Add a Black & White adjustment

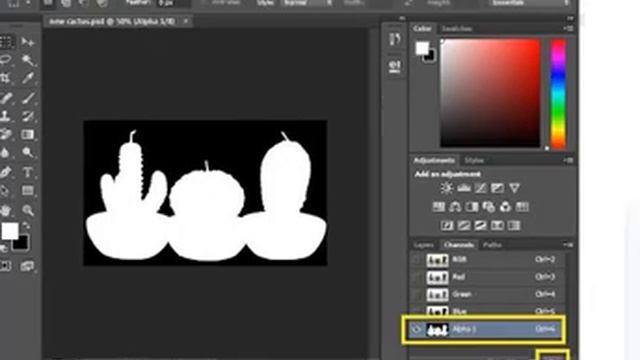pos(472,207)
